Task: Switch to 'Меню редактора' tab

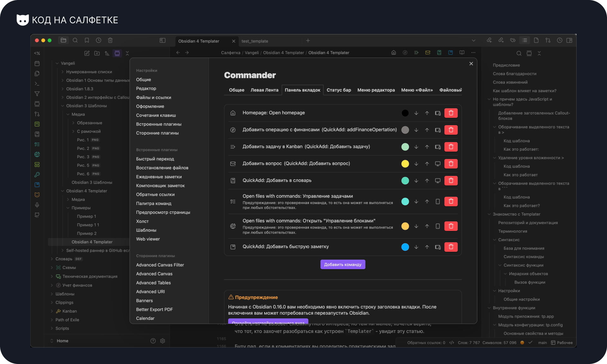Action: pyautogui.click(x=376, y=90)
